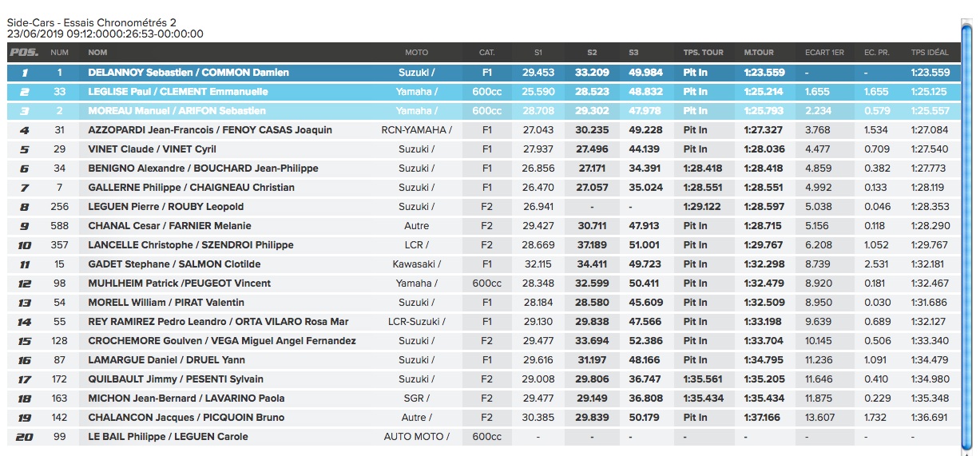The height and width of the screenshot is (456, 980).
Task: Select the M.TOUR column header
Action: coord(759,53)
